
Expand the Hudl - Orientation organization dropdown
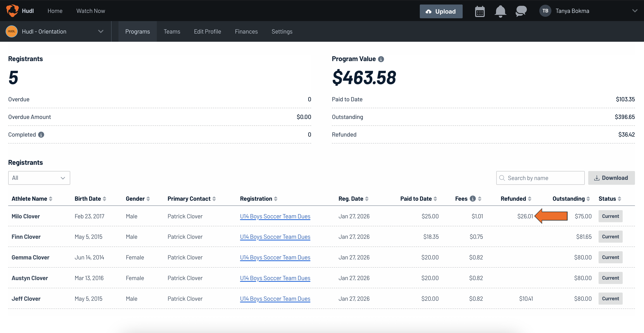pos(101,31)
